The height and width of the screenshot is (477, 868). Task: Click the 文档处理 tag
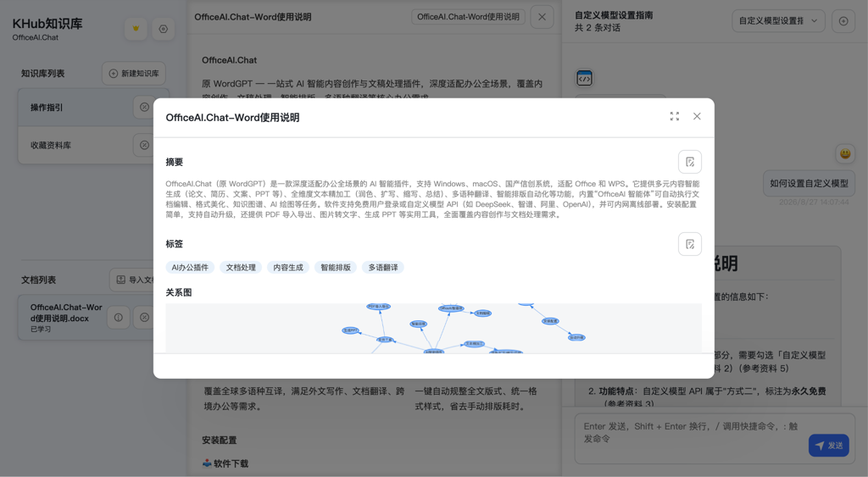click(241, 267)
